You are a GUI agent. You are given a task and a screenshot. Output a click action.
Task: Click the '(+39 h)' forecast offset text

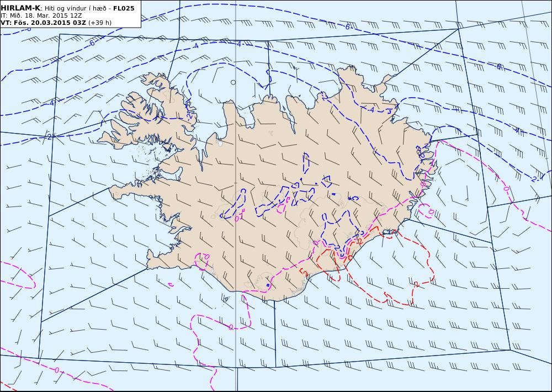pos(99,23)
